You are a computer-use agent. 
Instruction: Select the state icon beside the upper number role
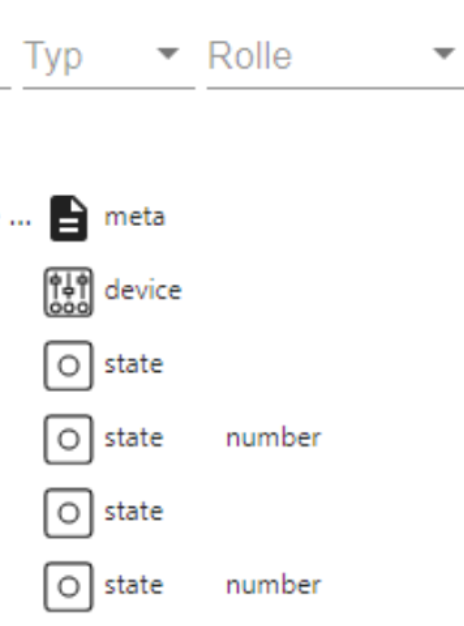click(68, 439)
